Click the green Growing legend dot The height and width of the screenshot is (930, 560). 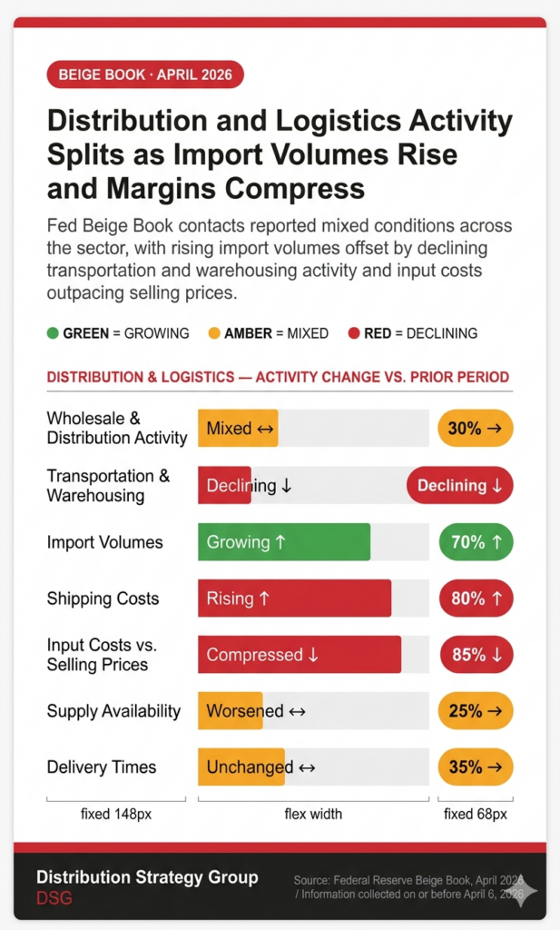(x=53, y=333)
